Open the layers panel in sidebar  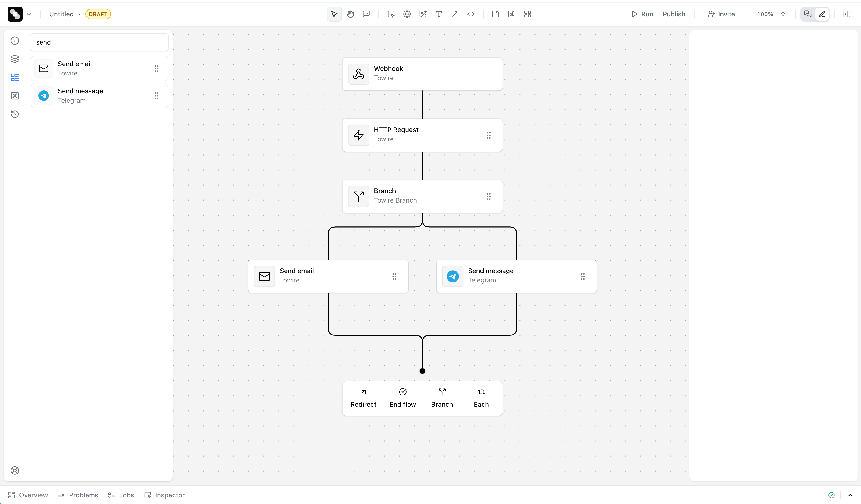coord(15,59)
